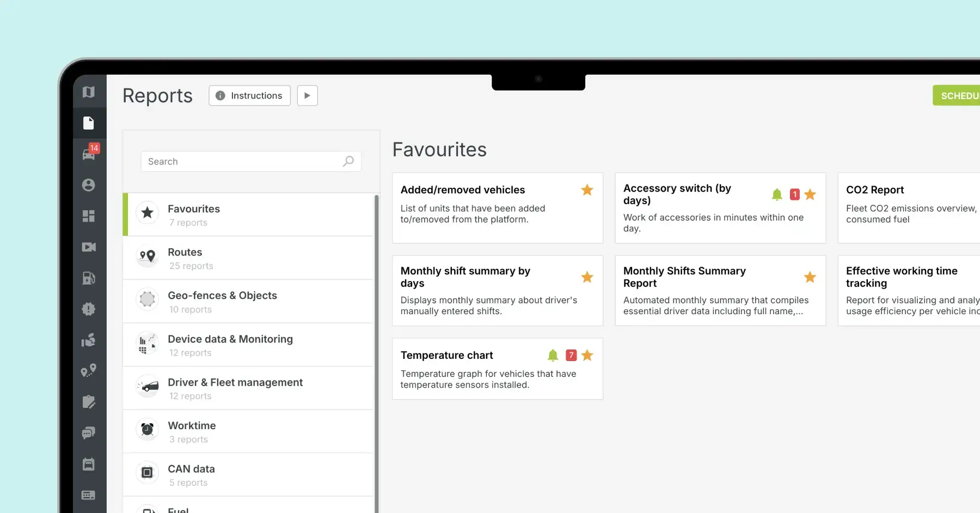Select the Geo-fences & Objects category
This screenshot has width=980, height=513.
click(248, 302)
